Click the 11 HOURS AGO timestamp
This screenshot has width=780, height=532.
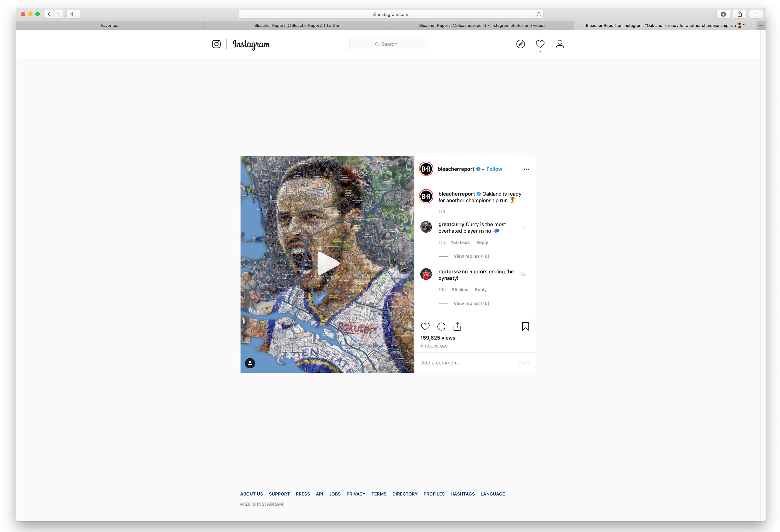tap(434, 346)
